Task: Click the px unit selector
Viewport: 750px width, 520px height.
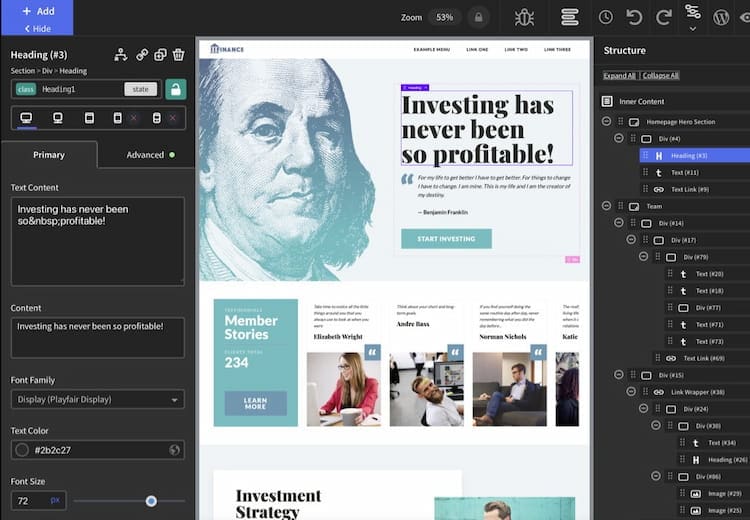Action: point(55,500)
